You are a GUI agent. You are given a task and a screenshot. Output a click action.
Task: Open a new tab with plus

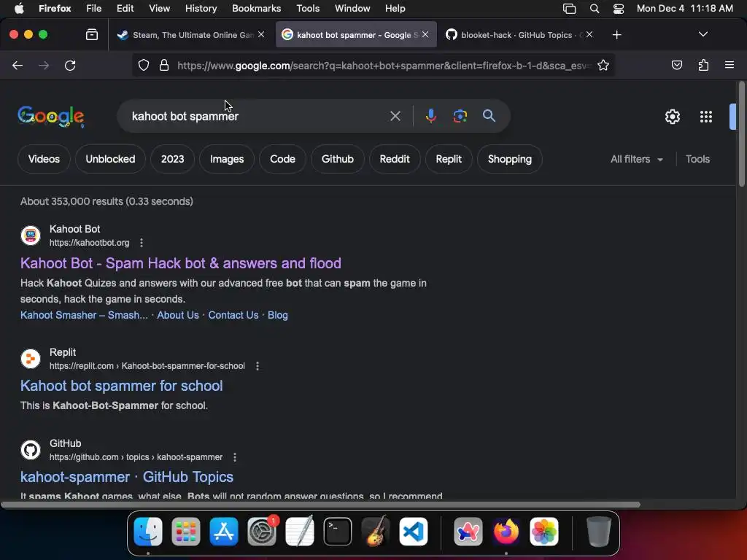616,35
